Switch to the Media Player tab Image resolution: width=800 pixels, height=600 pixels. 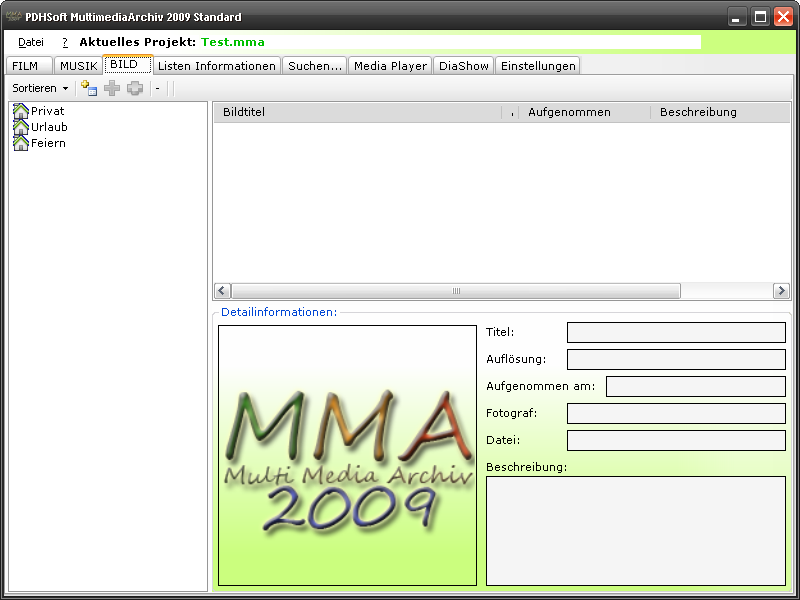(390, 66)
